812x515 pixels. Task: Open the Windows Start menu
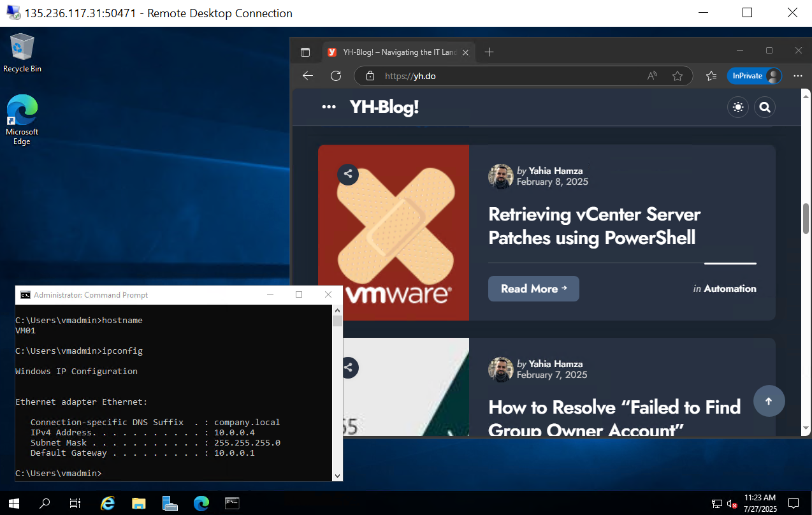tap(14, 503)
